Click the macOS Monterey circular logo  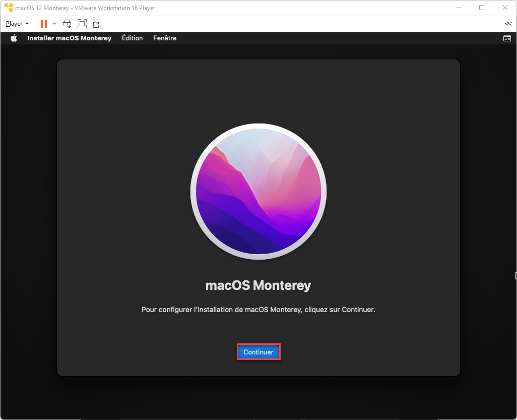(258, 192)
